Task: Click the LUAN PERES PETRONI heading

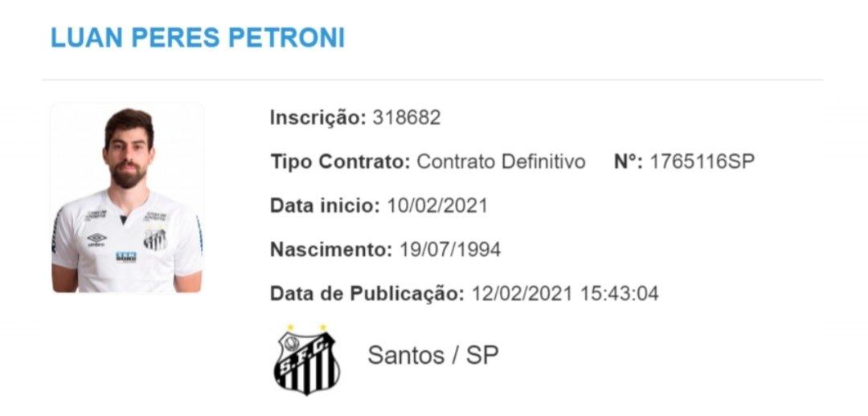Action: point(198,37)
